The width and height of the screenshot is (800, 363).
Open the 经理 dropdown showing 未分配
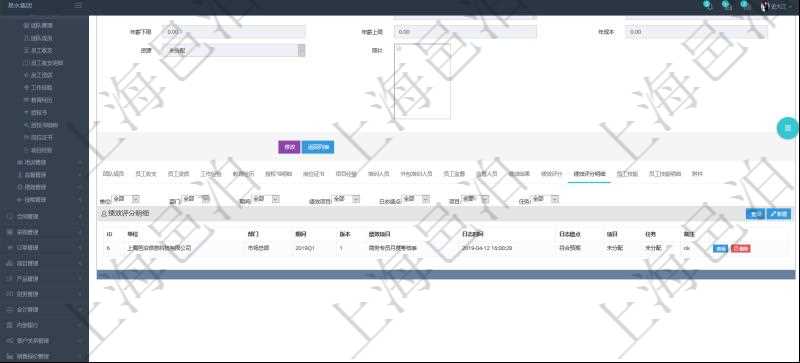point(234,51)
